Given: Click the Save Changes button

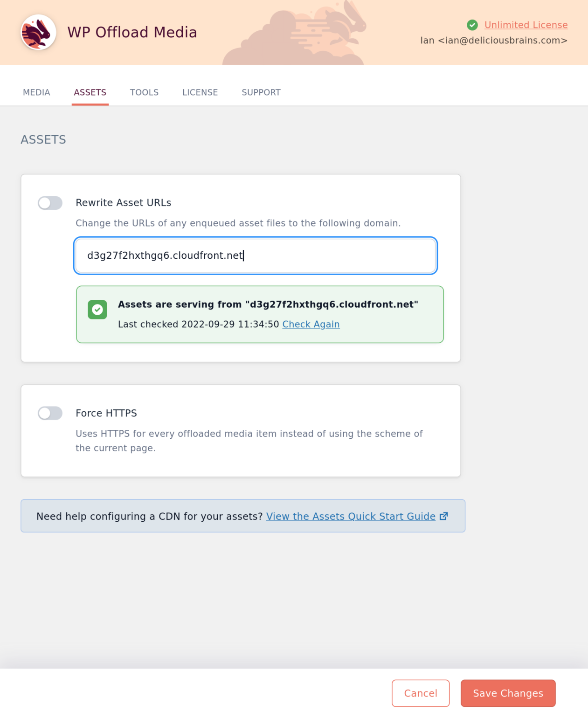Looking at the screenshot, I should tap(508, 693).
